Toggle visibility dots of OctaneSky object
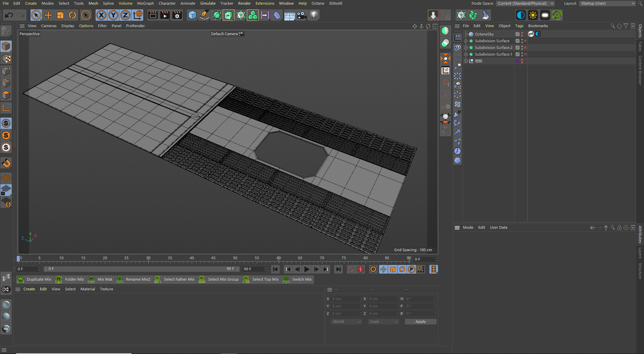 click(522, 34)
